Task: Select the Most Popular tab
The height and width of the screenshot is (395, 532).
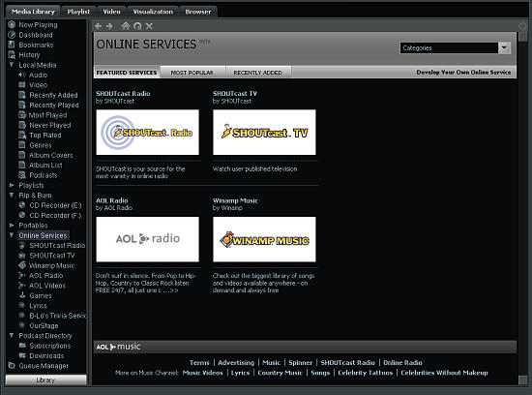Action: point(192,73)
